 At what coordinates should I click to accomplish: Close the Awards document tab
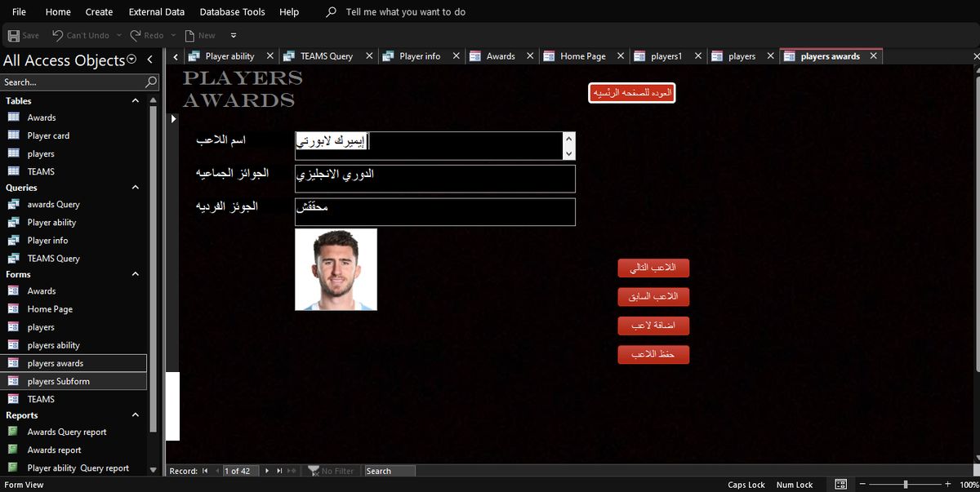click(530, 56)
